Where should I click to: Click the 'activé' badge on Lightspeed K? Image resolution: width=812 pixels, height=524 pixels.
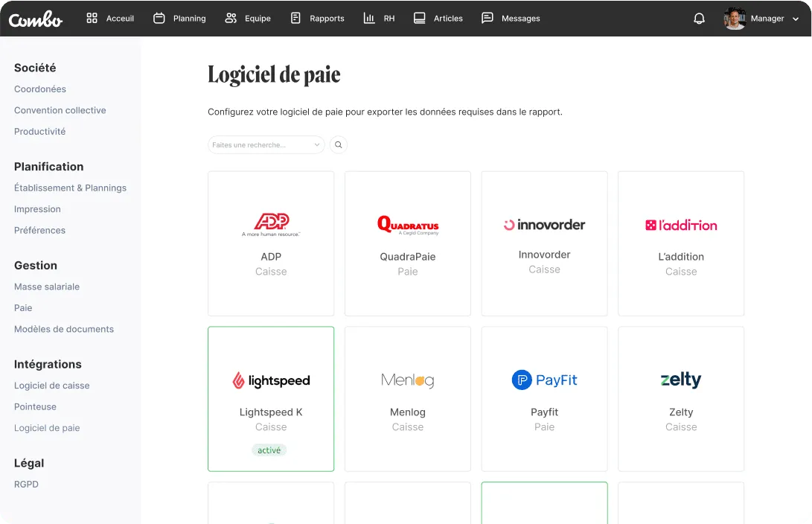(x=269, y=450)
